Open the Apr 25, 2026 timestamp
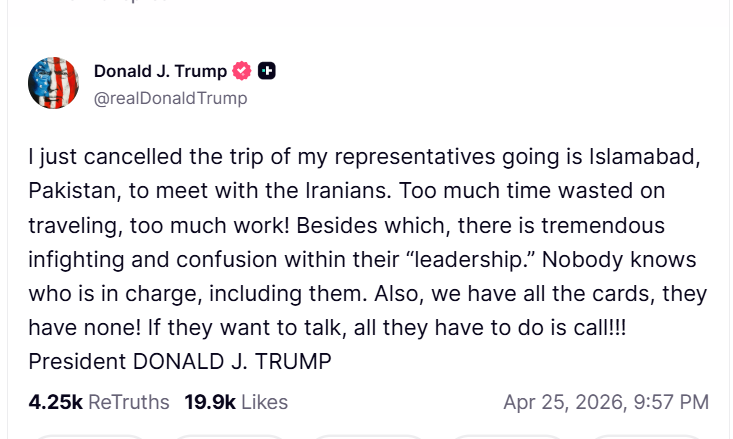This screenshot has width=733, height=439. pos(606,402)
